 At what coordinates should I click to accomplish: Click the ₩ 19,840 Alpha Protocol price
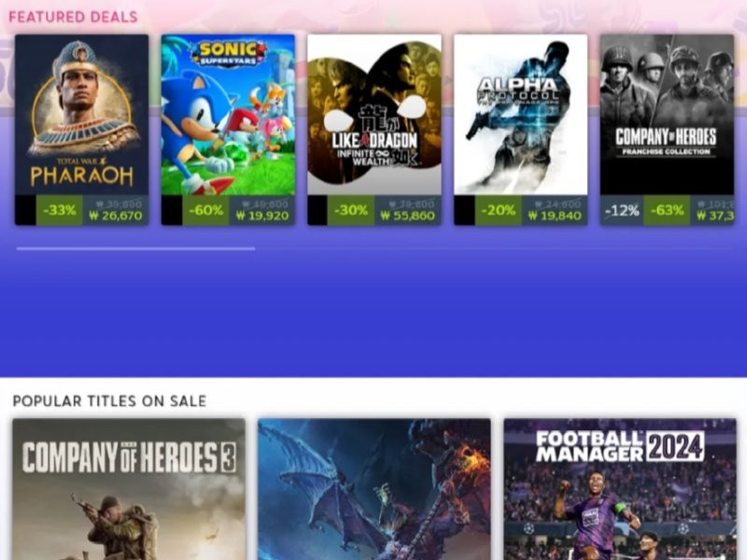(555, 217)
